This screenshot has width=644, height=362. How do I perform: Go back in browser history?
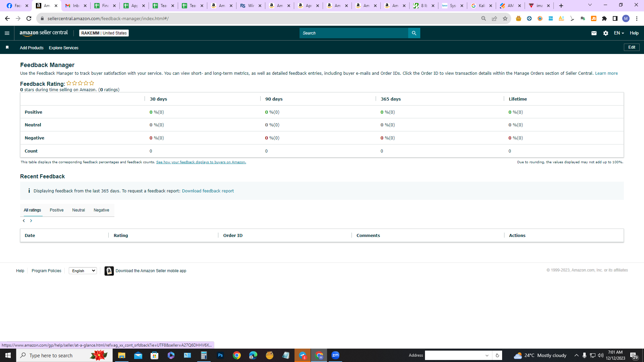[7, 18]
